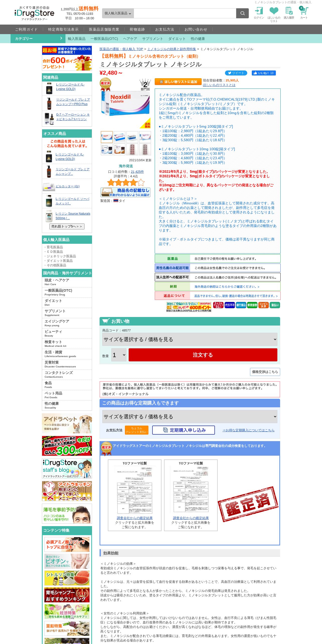The width and height of the screenshot is (322, 644).
Task: Open ピルカッター (白) recommended product link
Action: [67, 186]
